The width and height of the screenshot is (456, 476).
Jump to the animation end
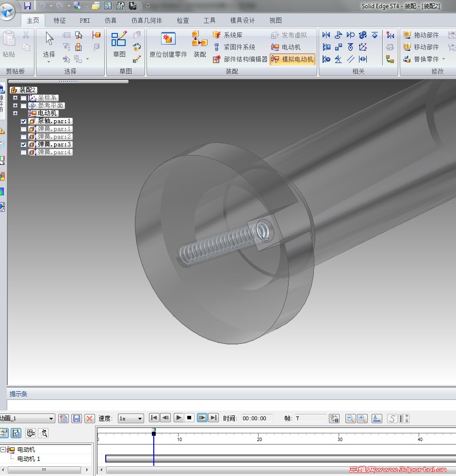coord(214,418)
